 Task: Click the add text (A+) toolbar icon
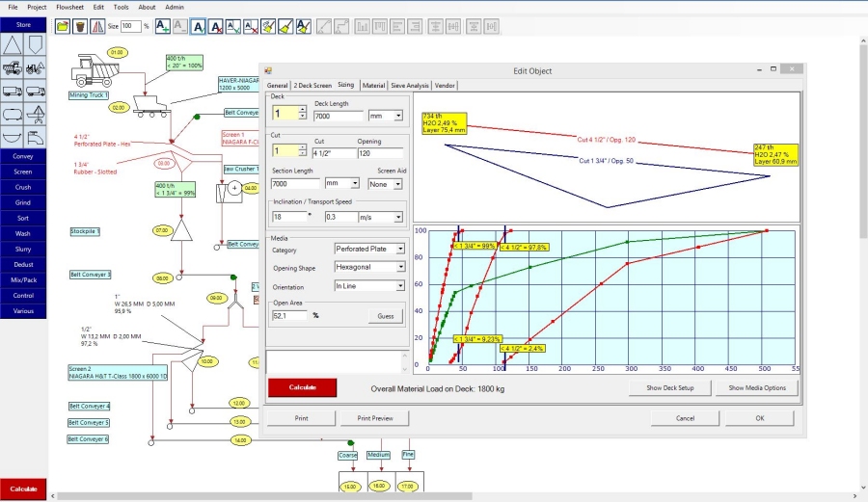click(x=162, y=26)
